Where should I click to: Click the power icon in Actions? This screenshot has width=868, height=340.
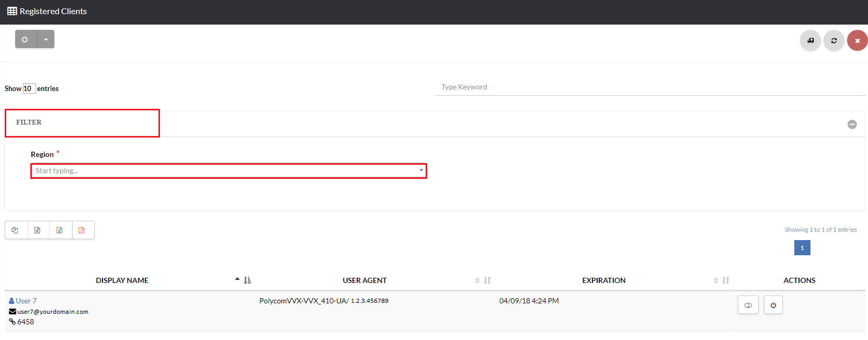click(773, 305)
